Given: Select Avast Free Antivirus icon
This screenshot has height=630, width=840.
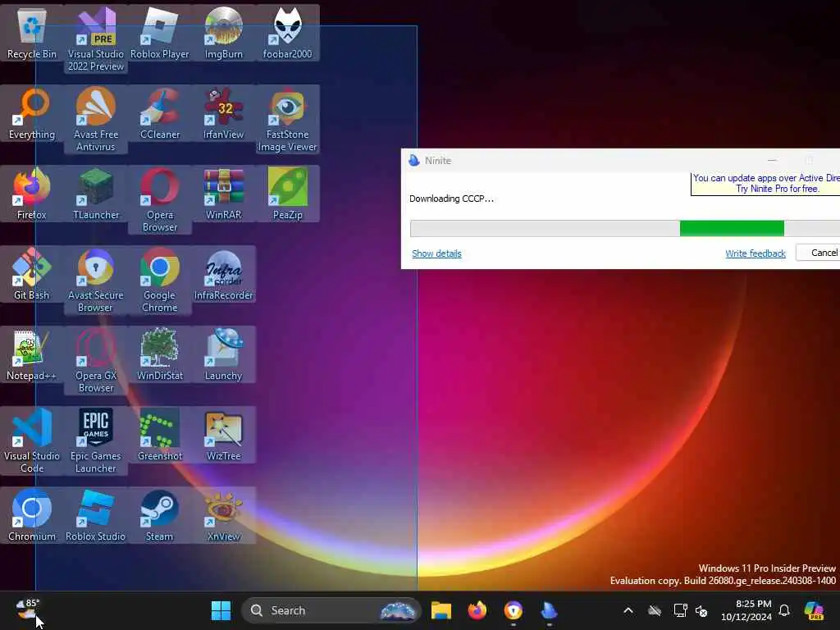Looking at the screenshot, I should click(x=96, y=120).
